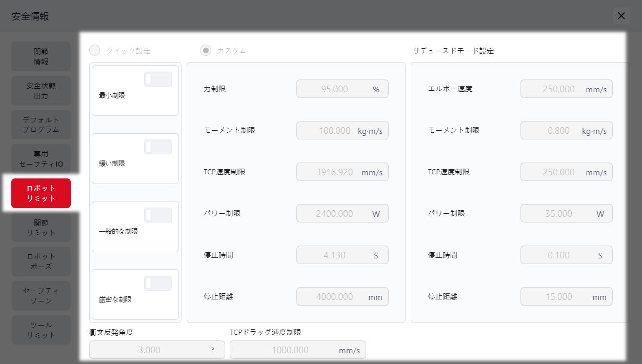Select the カスタム radio button
The width and height of the screenshot is (642, 364).
tap(206, 51)
